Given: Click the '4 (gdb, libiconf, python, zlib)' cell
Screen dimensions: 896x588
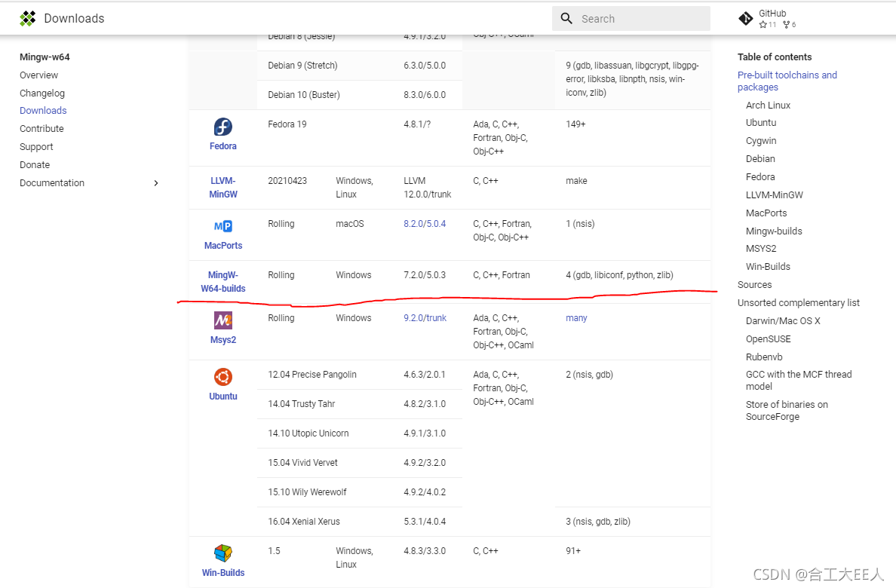Looking at the screenshot, I should click(619, 275).
